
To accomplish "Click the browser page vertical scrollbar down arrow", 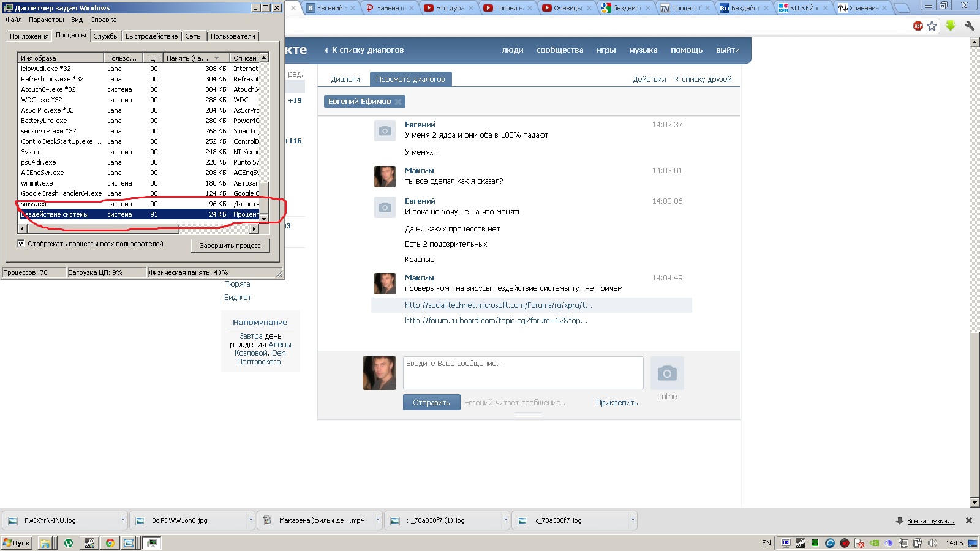I will (975, 503).
